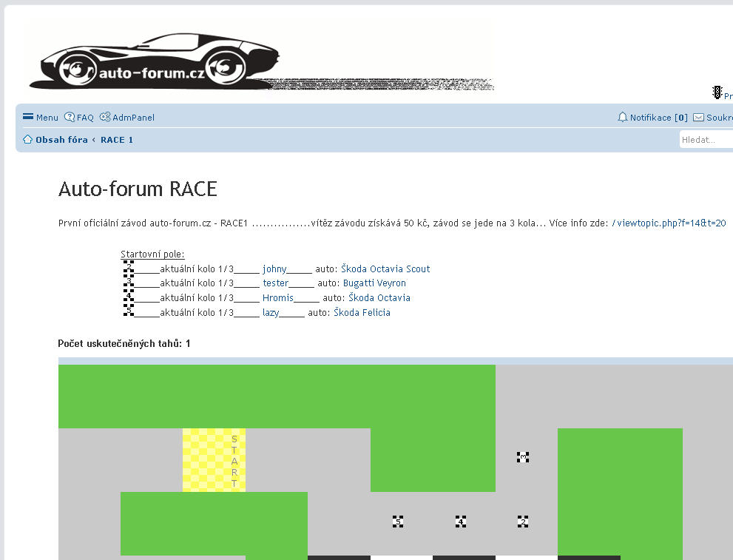Viewport: 733px width, 560px height.
Task: Click the yellow START field on track
Action: pyautogui.click(x=214, y=460)
